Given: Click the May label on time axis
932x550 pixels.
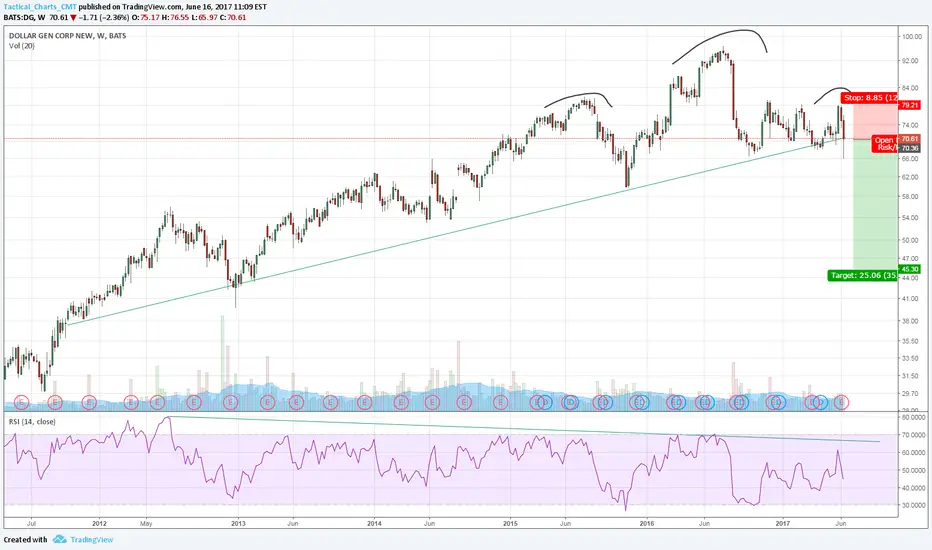Looking at the screenshot, I should [x=146, y=524].
